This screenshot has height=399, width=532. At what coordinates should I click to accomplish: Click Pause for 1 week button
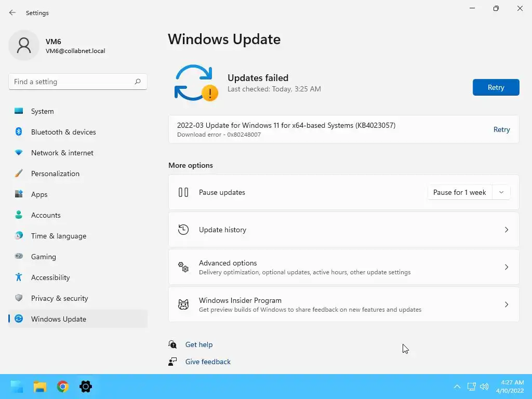coord(460,192)
